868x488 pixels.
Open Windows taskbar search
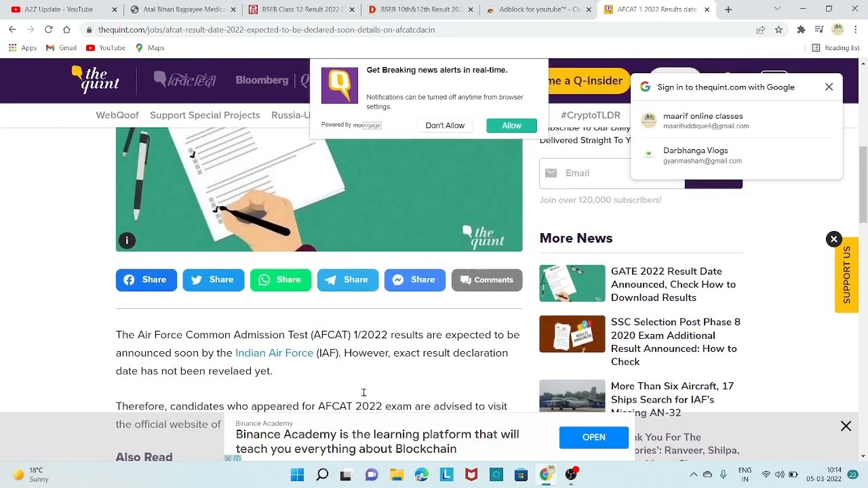[x=322, y=475]
